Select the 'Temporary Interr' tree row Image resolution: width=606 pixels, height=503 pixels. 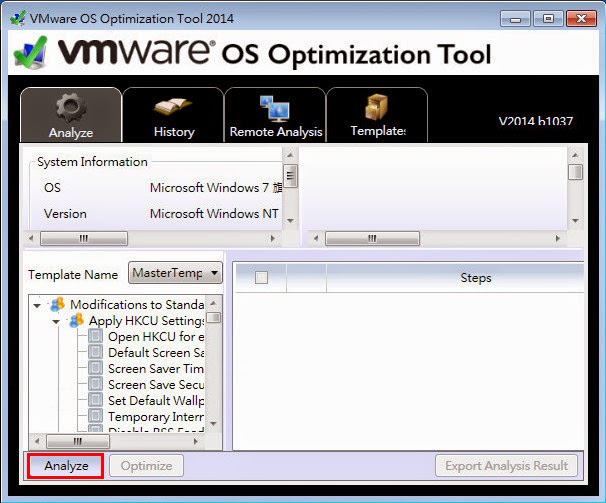[156, 416]
